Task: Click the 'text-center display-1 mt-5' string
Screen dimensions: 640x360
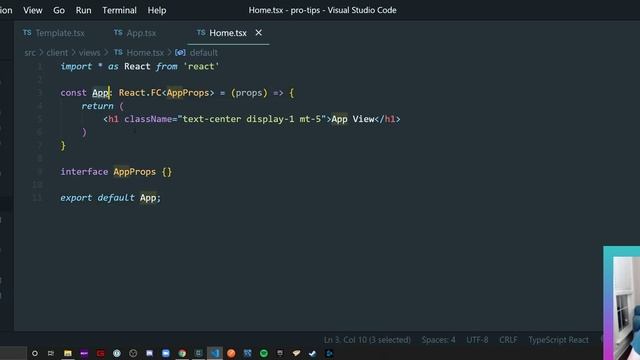Action: (251, 119)
